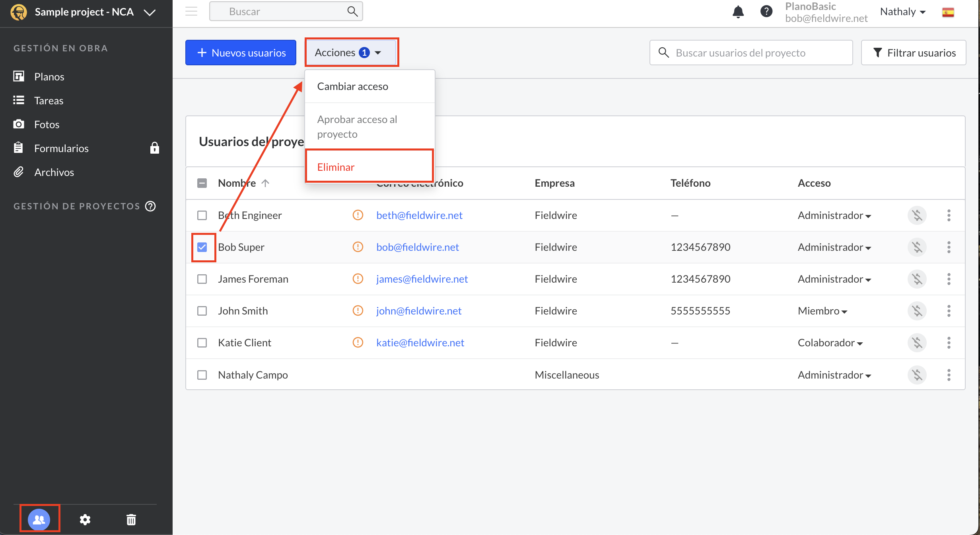Click the PlanoBasic account label in top bar

(810, 6)
